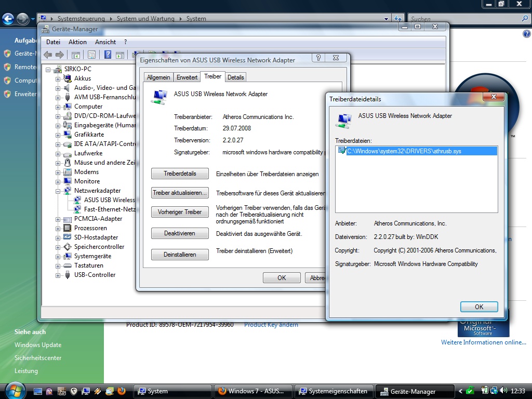Viewport: 532px width, 399px height.
Task: Click the search magnifier icon in System window
Action: click(525, 19)
